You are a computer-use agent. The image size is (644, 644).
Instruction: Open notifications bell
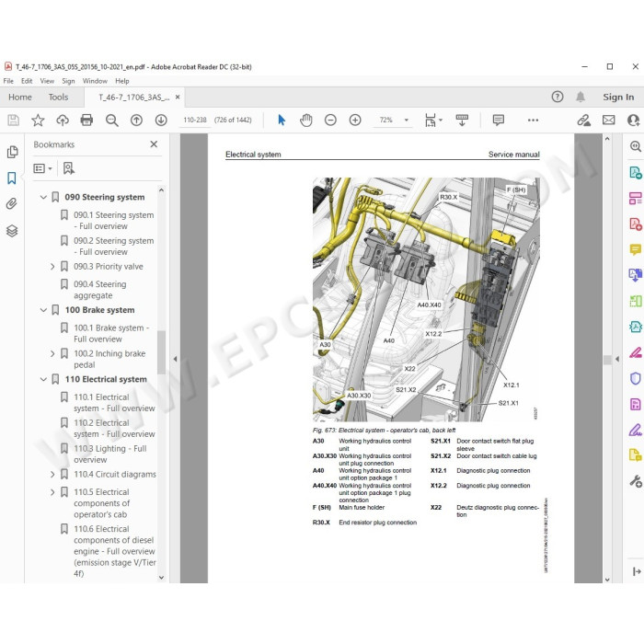click(x=581, y=97)
